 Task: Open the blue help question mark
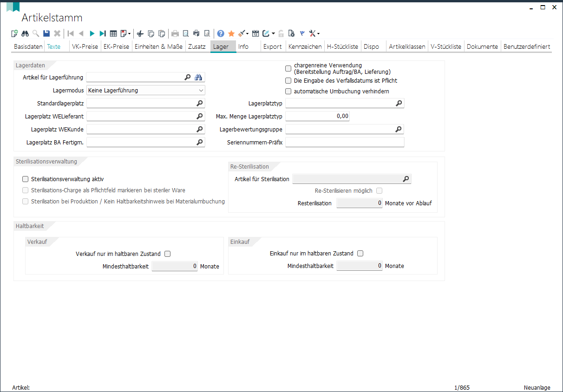221,33
